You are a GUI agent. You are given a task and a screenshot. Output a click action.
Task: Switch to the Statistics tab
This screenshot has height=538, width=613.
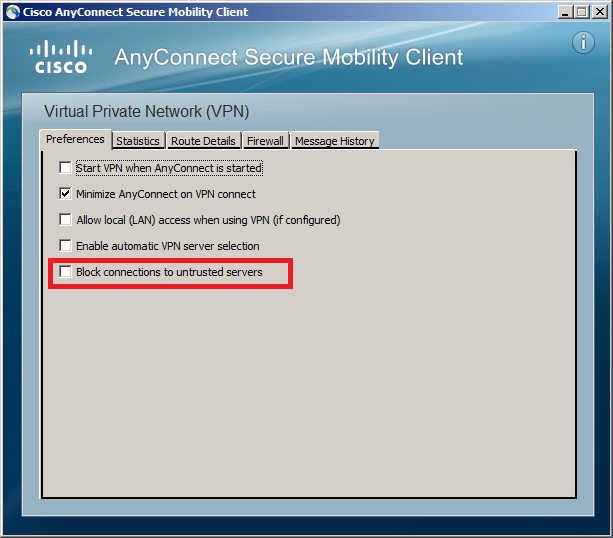pos(138,141)
